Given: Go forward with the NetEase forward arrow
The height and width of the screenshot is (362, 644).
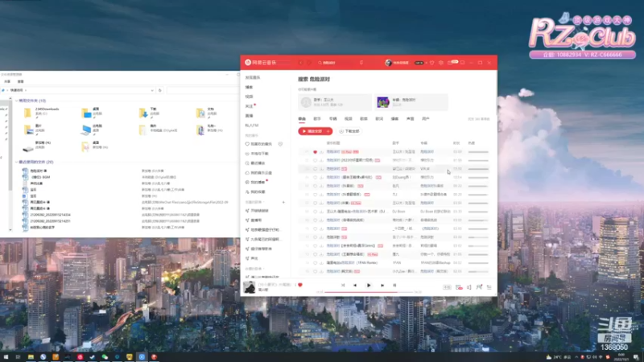Looking at the screenshot, I should point(310,63).
